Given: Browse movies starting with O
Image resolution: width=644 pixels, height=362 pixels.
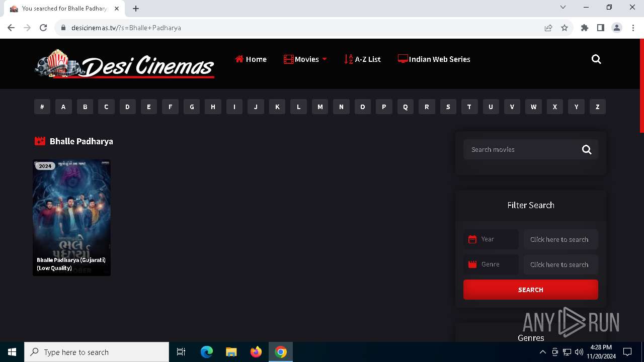Looking at the screenshot, I should pyautogui.click(x=363, y=107).
